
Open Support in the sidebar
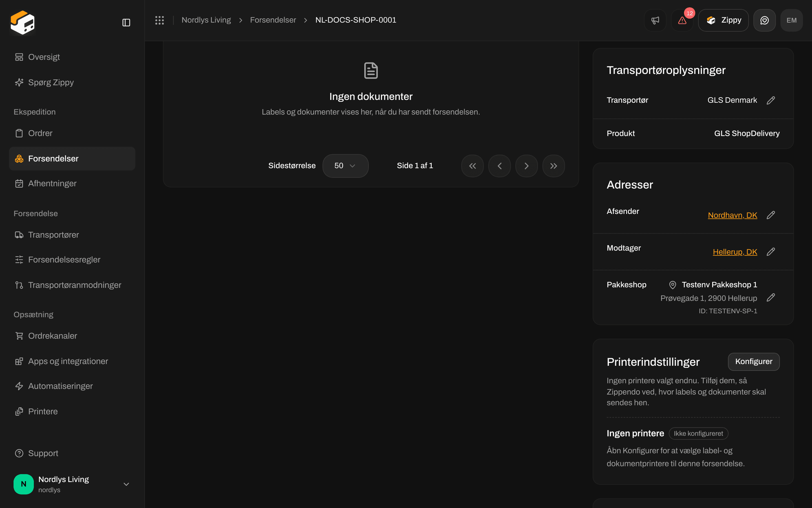click(x=72, y=453)
